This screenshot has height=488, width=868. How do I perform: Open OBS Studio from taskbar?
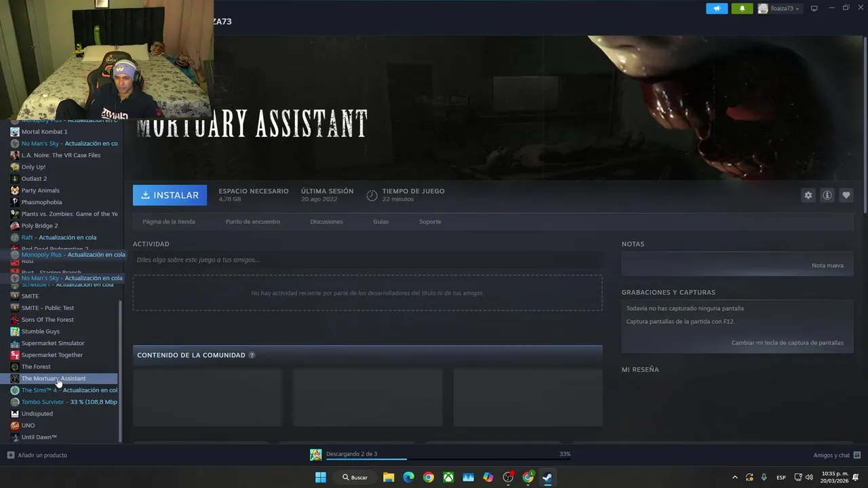508,477
